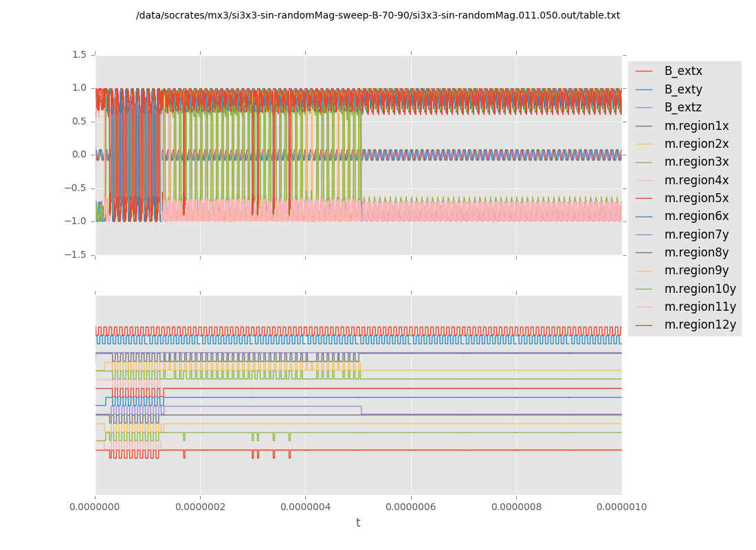This screenshot has width=756, height=550.
Task: Click the 1.5 y-axis tick label
Action: click(x=79, y=54)
